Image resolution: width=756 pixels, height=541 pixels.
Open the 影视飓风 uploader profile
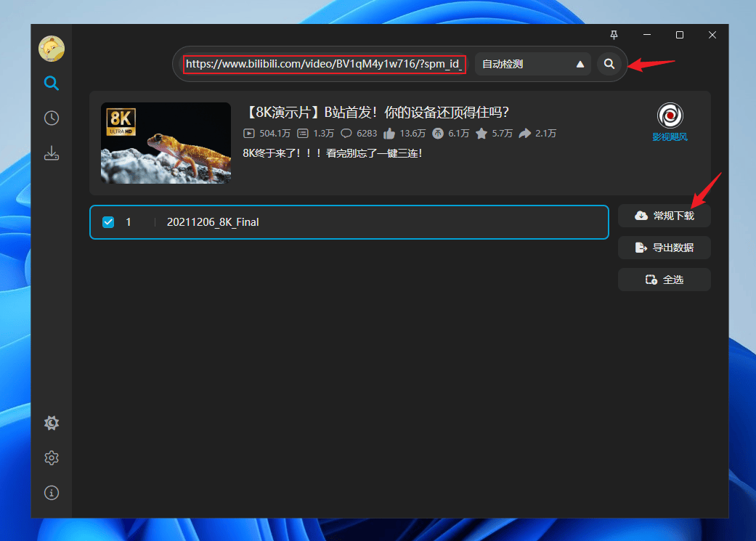(670, 121)
